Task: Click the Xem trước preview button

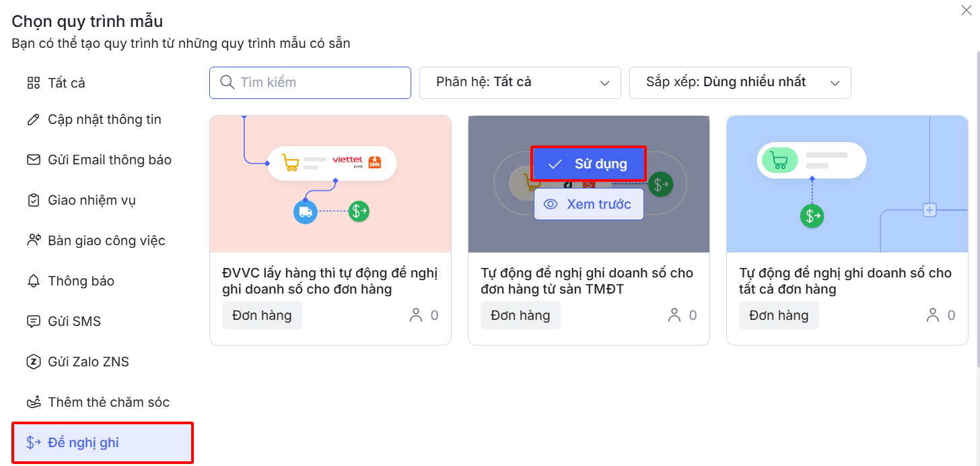Action: 589,204
